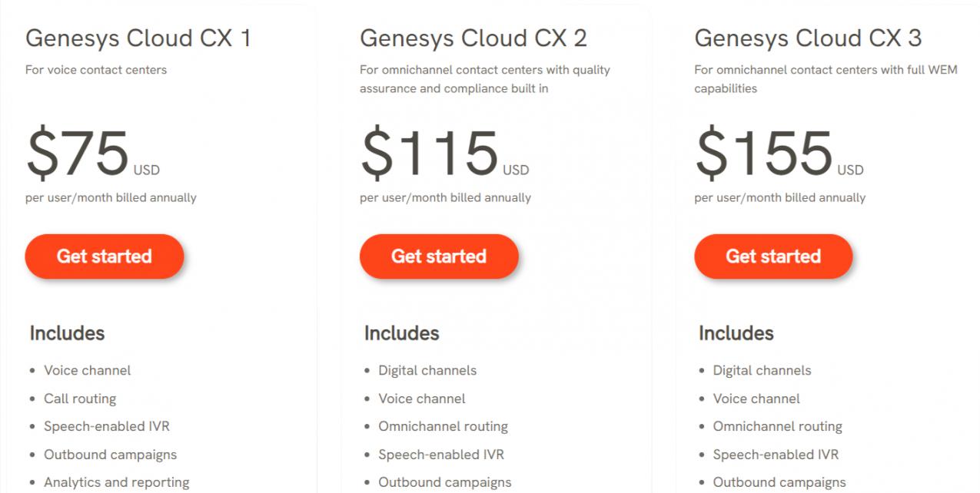Click Omnichannel routing in CX 2 list
This screenshot has width=980, height=493.
click(x=443, y=426)
